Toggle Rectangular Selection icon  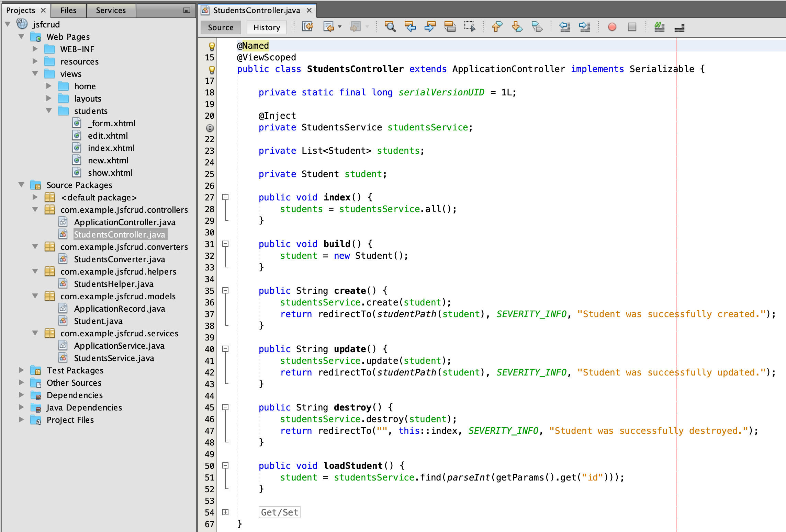pos(470,27)
